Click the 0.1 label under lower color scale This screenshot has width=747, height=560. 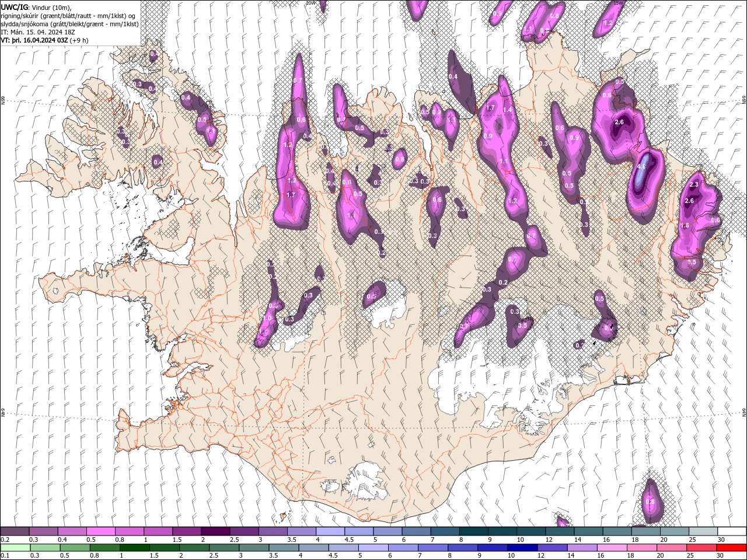click(5, 556)
